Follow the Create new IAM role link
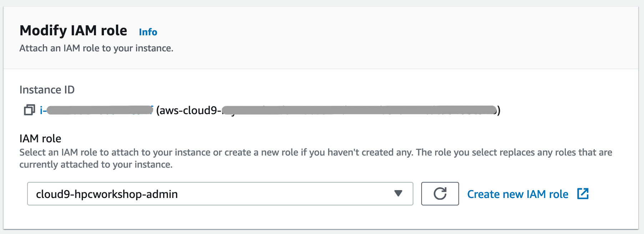 tap(518, 194)
